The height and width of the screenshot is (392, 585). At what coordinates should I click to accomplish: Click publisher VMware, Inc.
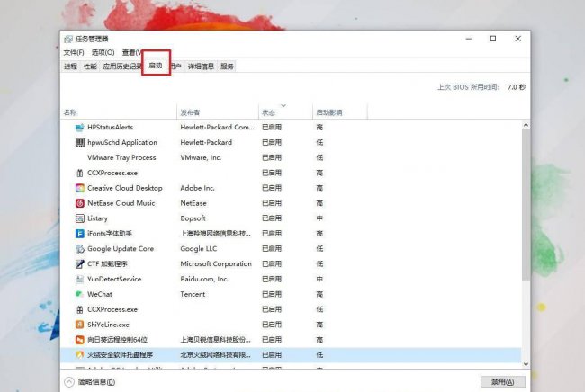click(201, 157)
